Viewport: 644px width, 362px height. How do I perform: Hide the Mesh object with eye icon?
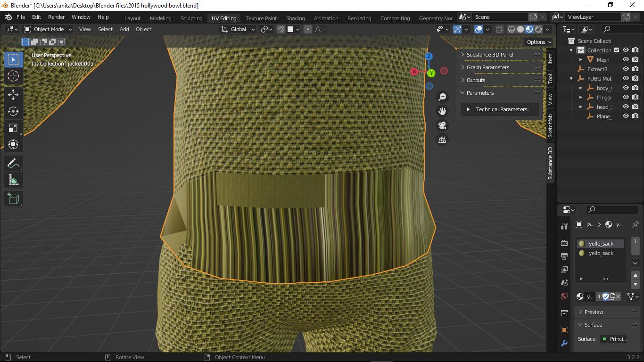(626, 60)
